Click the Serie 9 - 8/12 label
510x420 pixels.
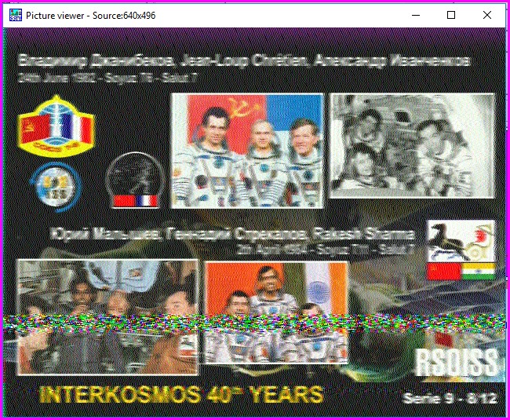tap(450, 398)
